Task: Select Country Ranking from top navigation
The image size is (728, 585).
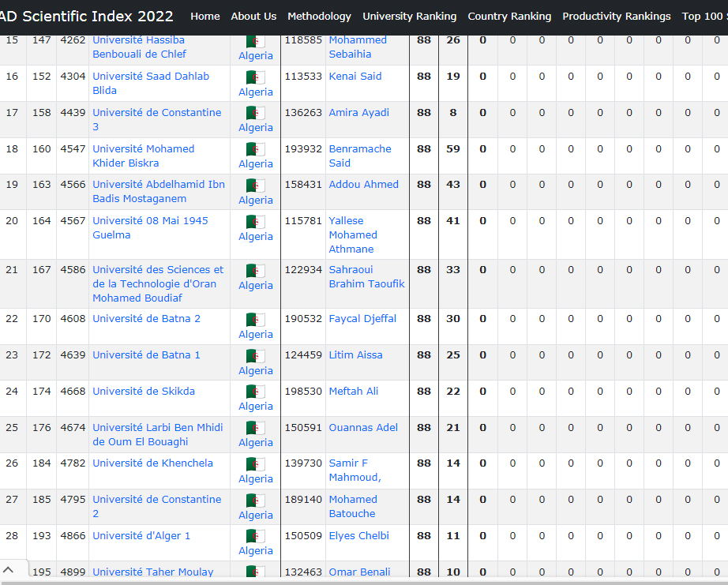Action: tap(509, 16)
